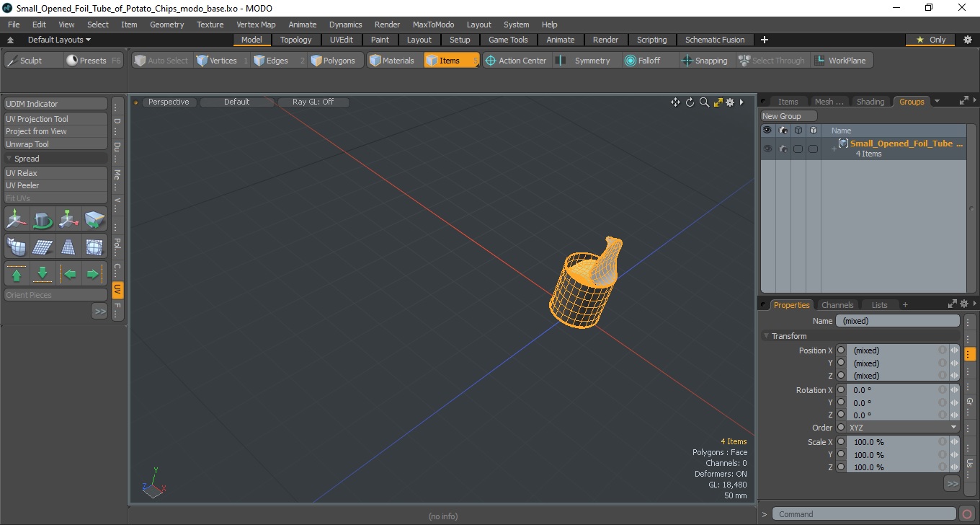Viewport: 980px width, 525px height.
Task: Toggle Position X keyframe circle
Action: (x=841, y=350)
